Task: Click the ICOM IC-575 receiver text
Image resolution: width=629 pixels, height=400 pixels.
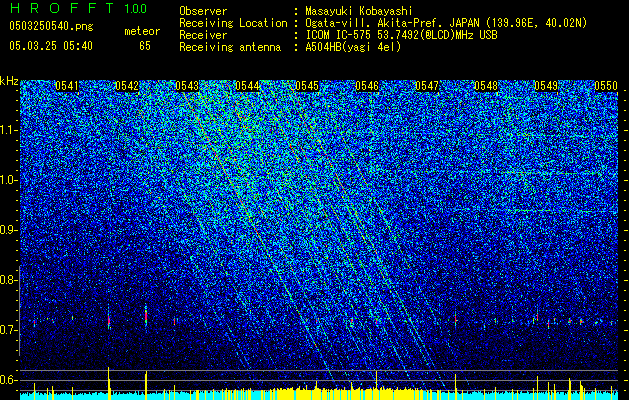Action: click(401, 35)
